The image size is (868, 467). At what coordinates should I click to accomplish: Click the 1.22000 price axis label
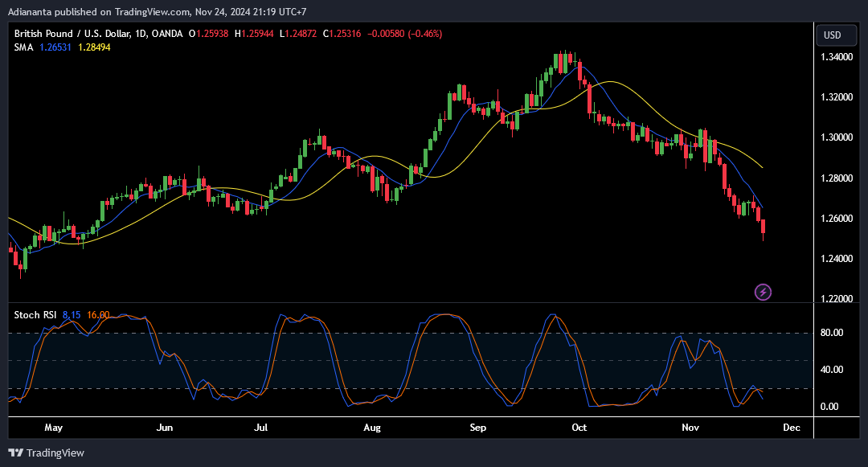pyautogui.click(x=837, y=299)
